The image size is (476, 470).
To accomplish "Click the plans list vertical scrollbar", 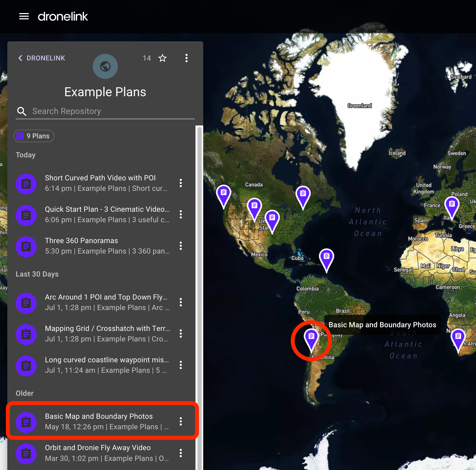I will 200,298.
